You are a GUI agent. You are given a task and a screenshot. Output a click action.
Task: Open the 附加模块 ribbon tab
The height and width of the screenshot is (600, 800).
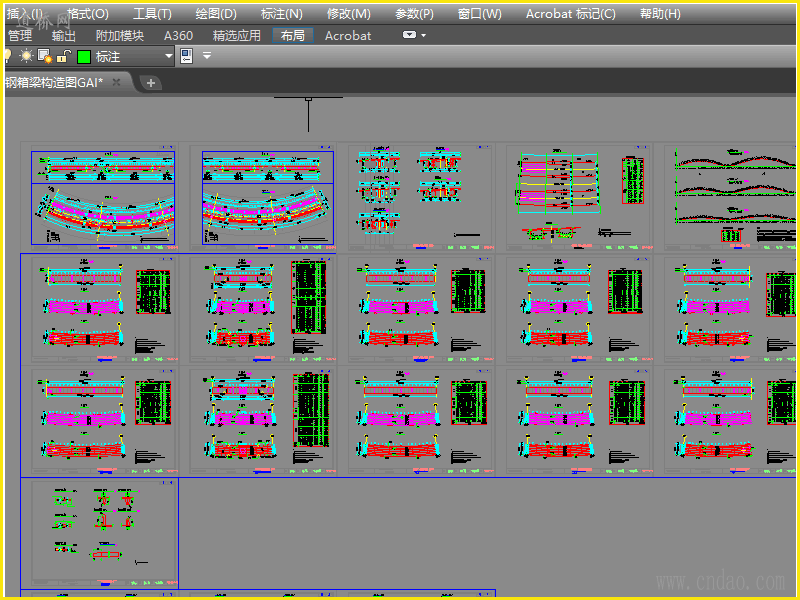click(x=119, y=35)
